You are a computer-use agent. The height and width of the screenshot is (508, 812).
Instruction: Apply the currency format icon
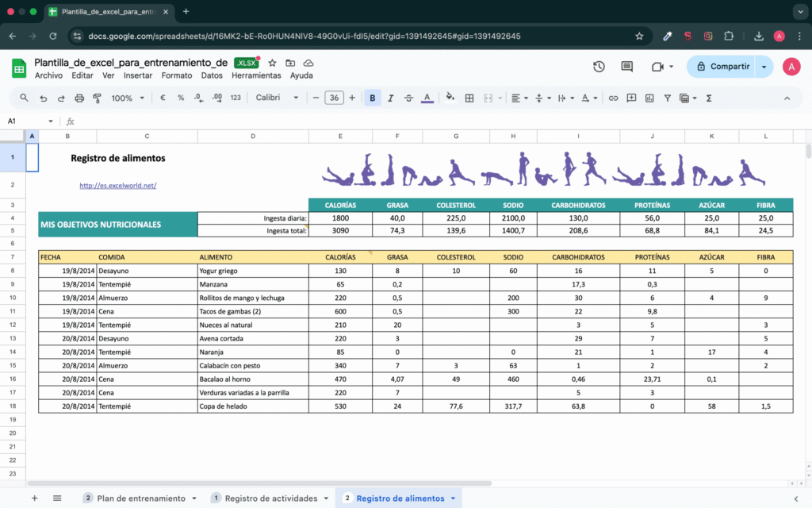tap(163, 98)
